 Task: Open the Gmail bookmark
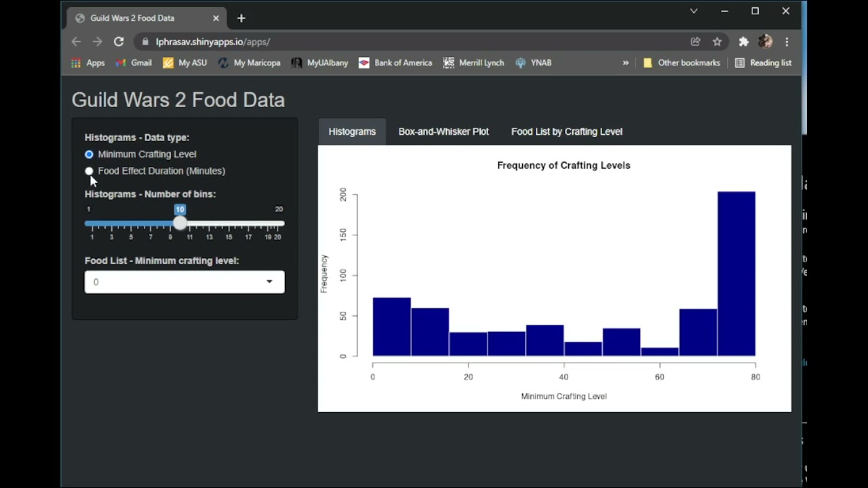tap(134, 63)
